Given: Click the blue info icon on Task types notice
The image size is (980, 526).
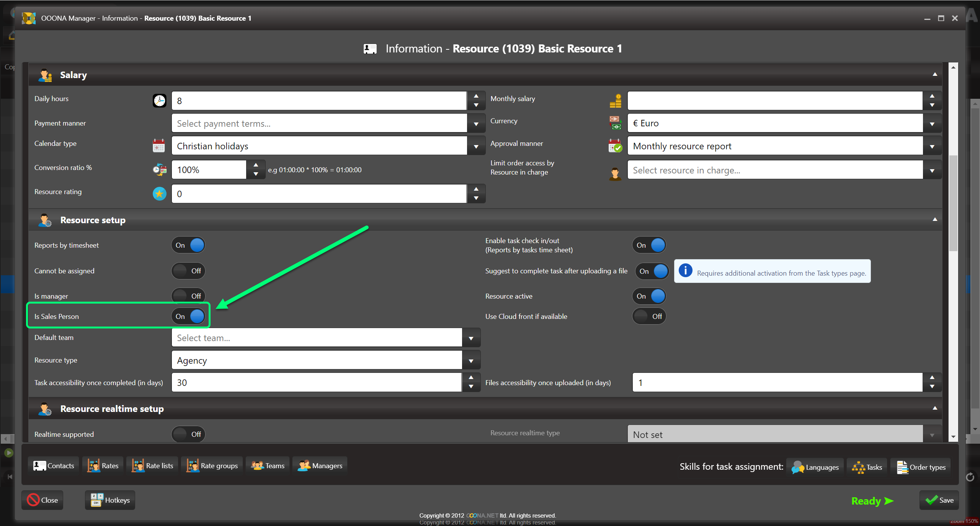Looking at the screenshot, I should pyautogui.click(x=685, y=270).
